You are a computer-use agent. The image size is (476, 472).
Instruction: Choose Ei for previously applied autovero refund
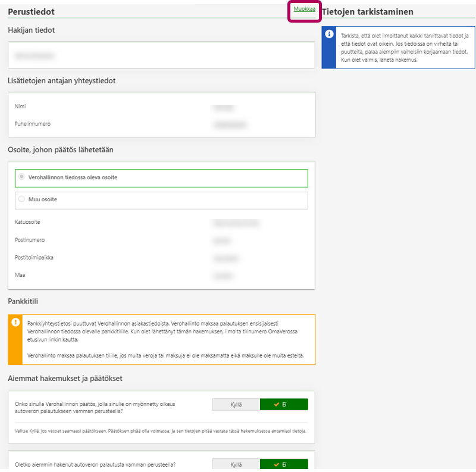tap(284, 464)
